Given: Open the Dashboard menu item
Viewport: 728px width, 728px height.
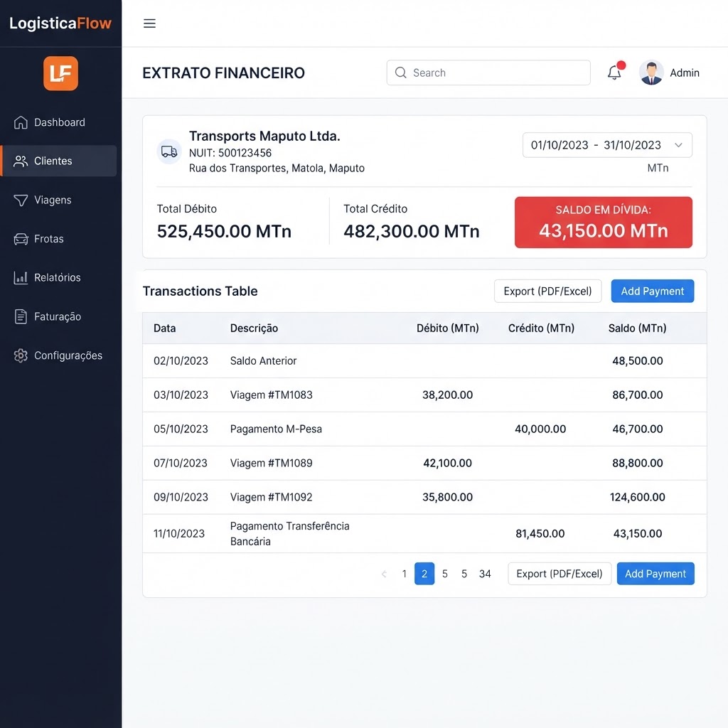Looking at the screenshot, I should click(59, 122).
